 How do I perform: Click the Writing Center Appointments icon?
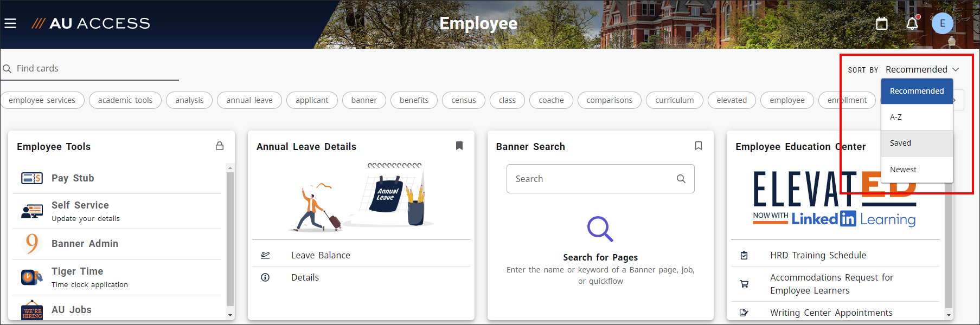pos(744,313)
